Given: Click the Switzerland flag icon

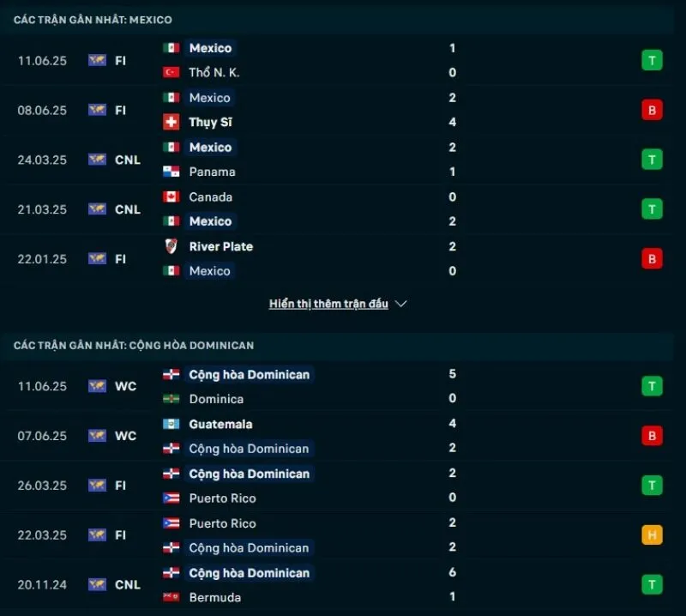Looking at the screenshot, I should (171, 122).
